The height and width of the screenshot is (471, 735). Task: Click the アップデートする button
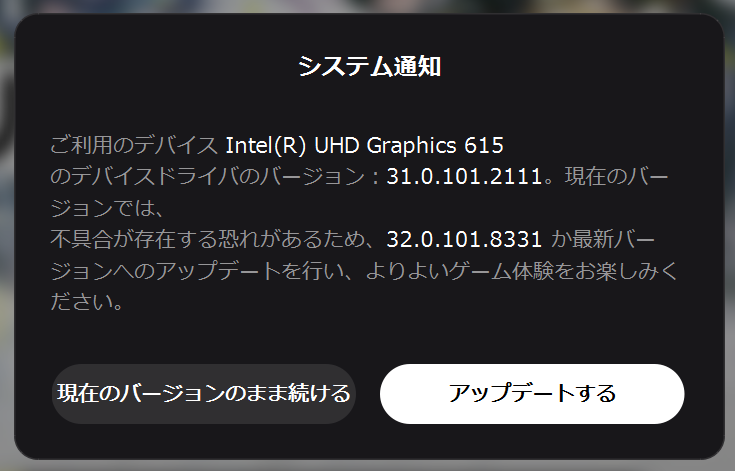click(532, 393)
